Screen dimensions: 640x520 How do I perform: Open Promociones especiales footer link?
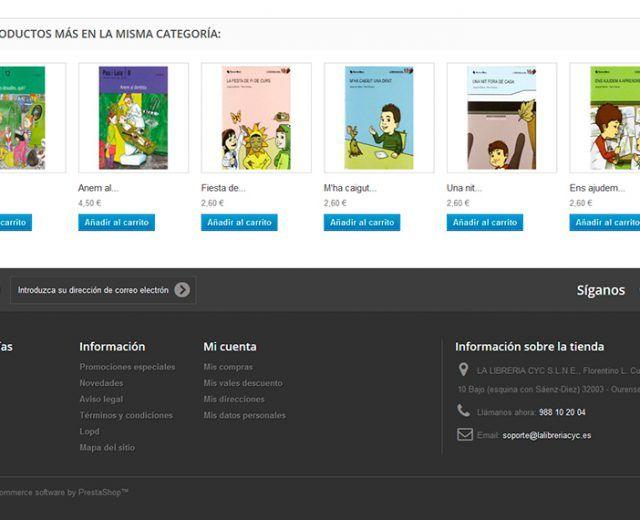pyautogui.click(x=127, y=367)
